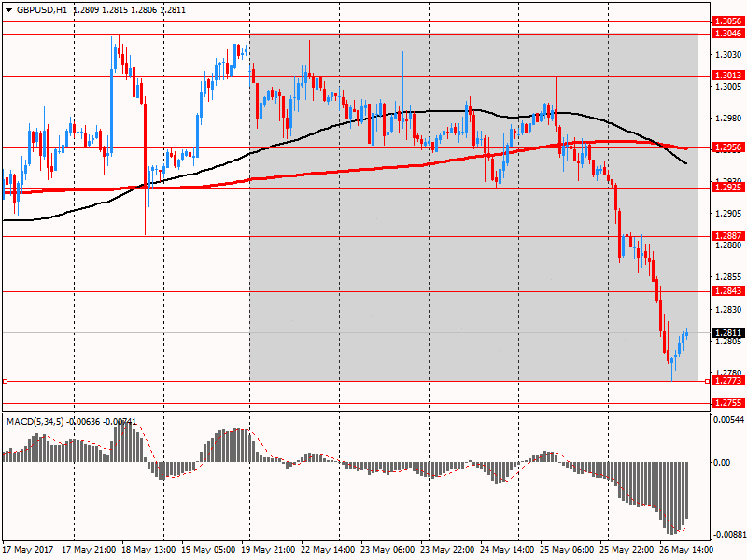
Task: Click the 17 May 21:00 time label
Action: (89, 549)
